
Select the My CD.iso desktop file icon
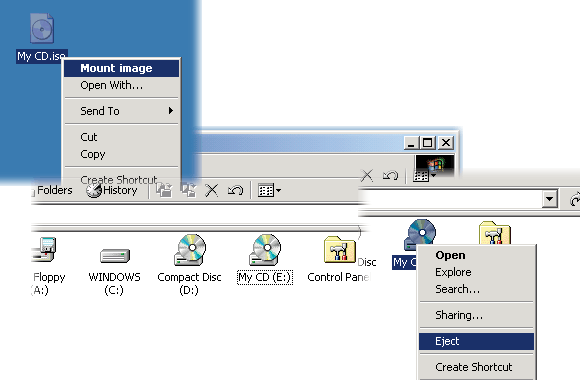click(x=42, y=29)
